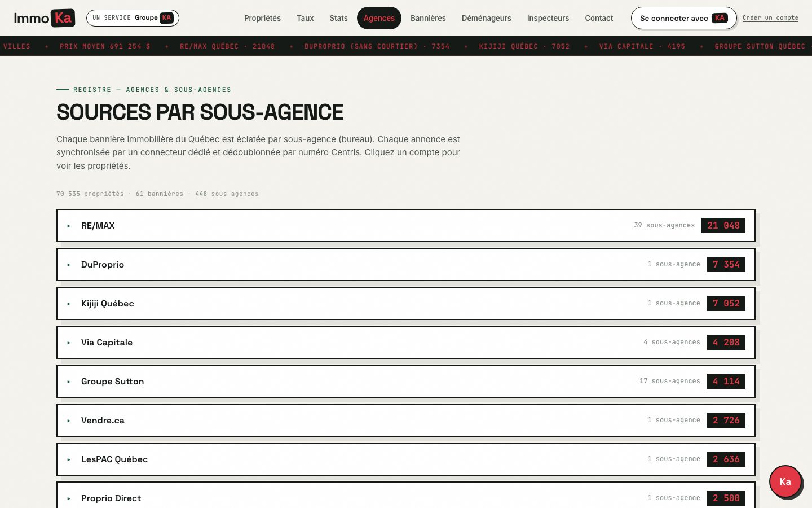Click the 17 sous-agences label
The height and width of the screenshot is (508, 812).
coord(669,382)
